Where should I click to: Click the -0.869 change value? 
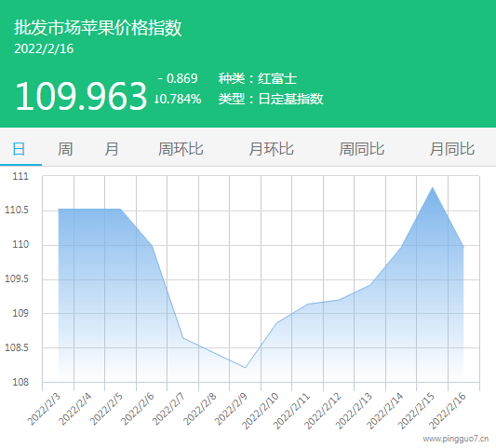(178, 78)
